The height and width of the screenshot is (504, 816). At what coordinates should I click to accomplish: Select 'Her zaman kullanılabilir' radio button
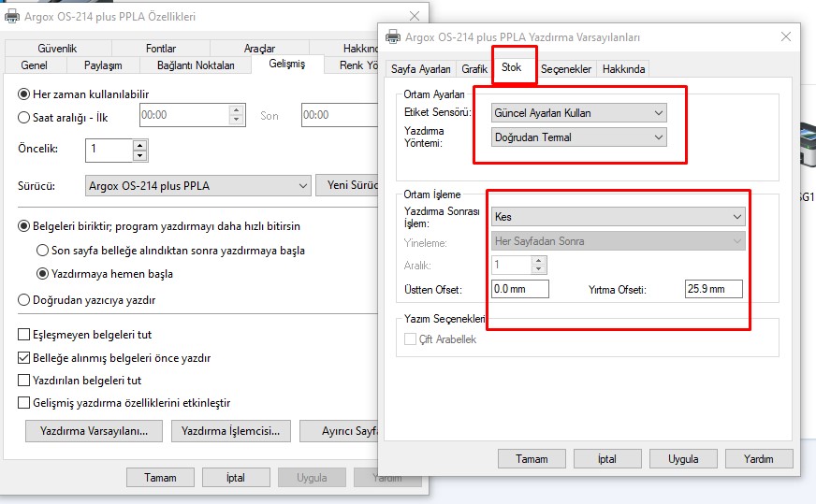pos(23,94)
